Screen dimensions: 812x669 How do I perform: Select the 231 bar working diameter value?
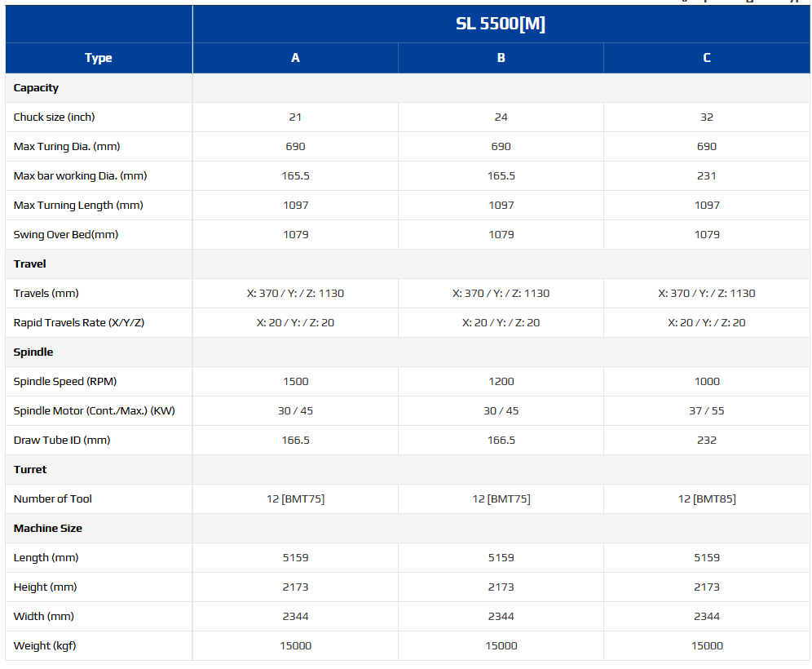pyautogui.click(x=707, y=176)
